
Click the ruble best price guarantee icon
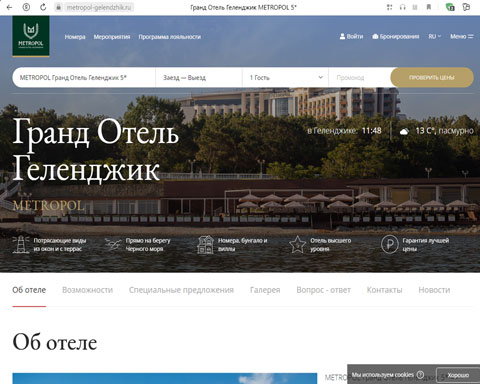tap(390, 244)
